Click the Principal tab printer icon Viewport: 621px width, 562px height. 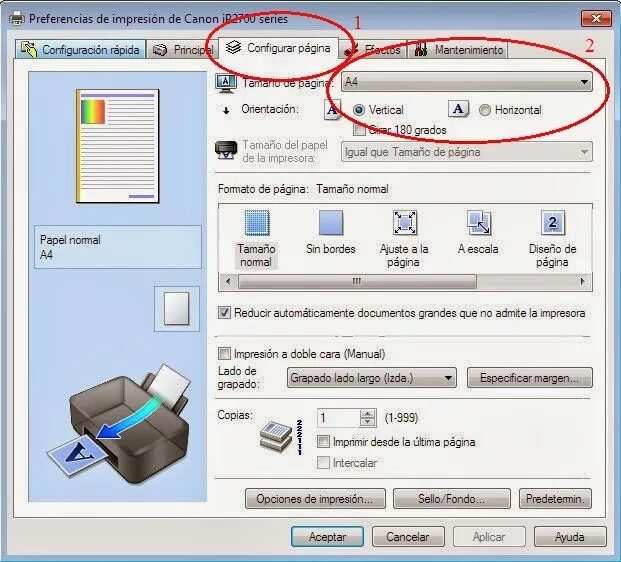tap(160, 50)
